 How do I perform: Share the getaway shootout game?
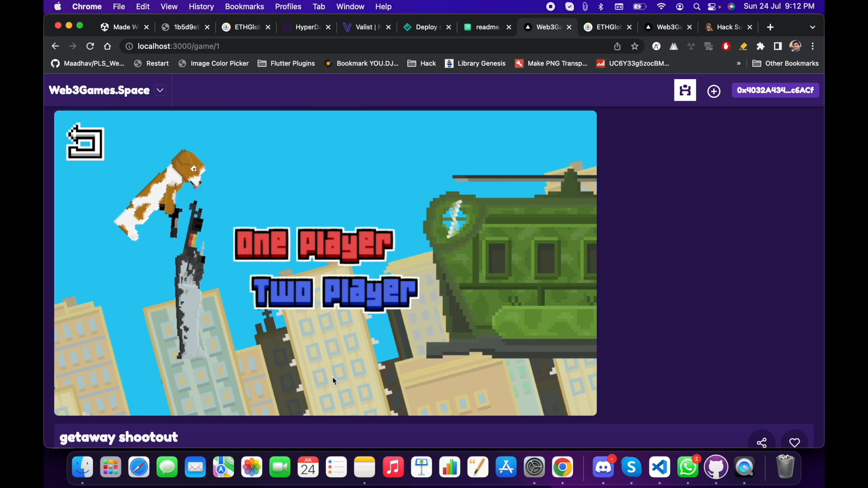tap(762, 442)
